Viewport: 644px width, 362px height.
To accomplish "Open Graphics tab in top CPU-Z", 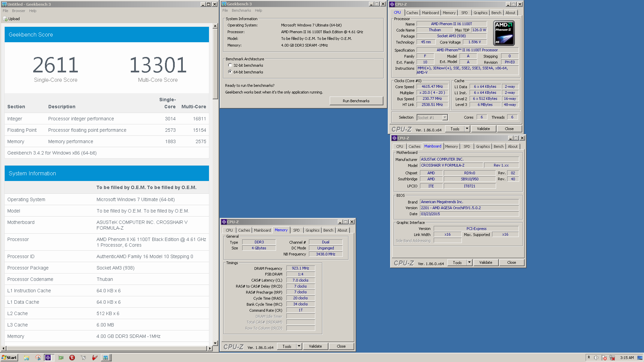I will [x=480, y=13].
